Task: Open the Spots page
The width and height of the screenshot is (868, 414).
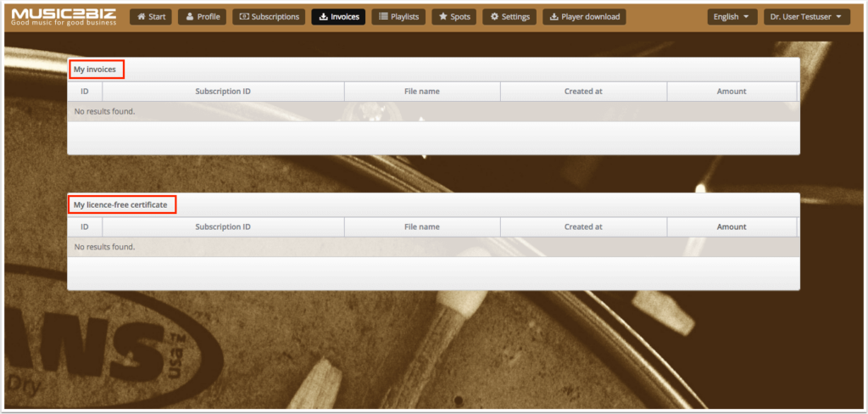Action: [454, 17]
